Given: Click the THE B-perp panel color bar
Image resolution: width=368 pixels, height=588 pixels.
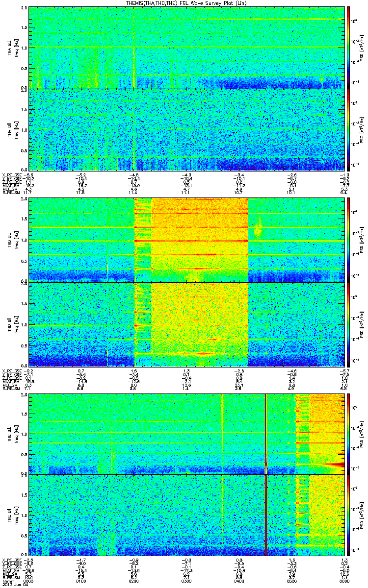Looking at the screenshot, I should [349, 434].
